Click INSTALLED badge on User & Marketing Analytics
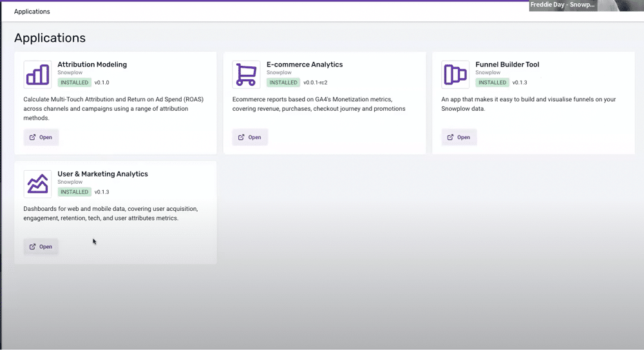The width and height of the screenshot is (644, 350). coord(74,191)
